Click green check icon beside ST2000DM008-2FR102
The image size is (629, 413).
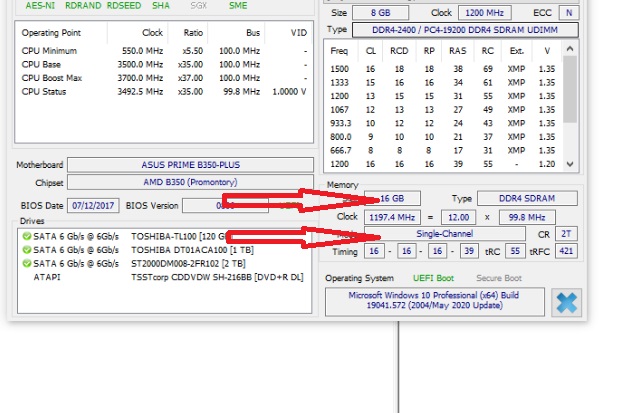pyautogui.click(x=26, y=263)
